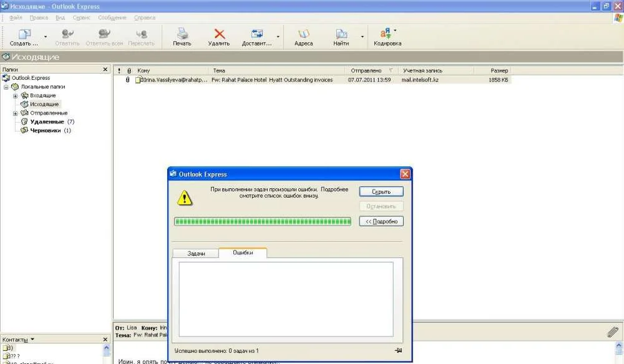The image size is (624, 364).
Task: Click the yellow warning triangle icon
Action: click(x=185, y=198)
